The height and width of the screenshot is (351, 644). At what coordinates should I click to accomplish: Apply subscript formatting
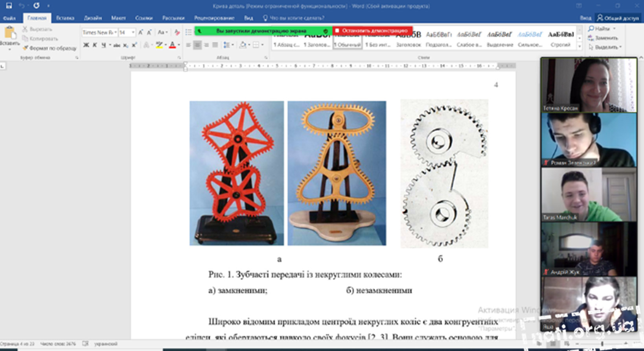(x=125, y=45)
